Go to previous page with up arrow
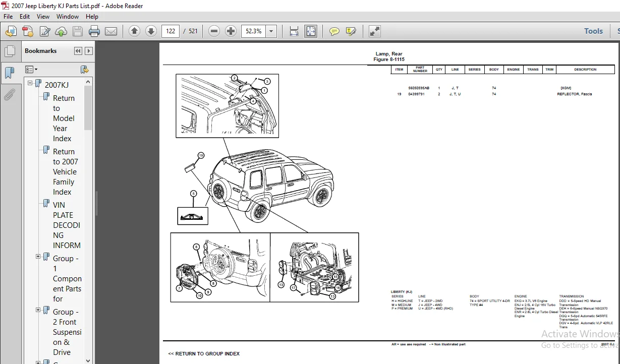 (x=134, y=31)
